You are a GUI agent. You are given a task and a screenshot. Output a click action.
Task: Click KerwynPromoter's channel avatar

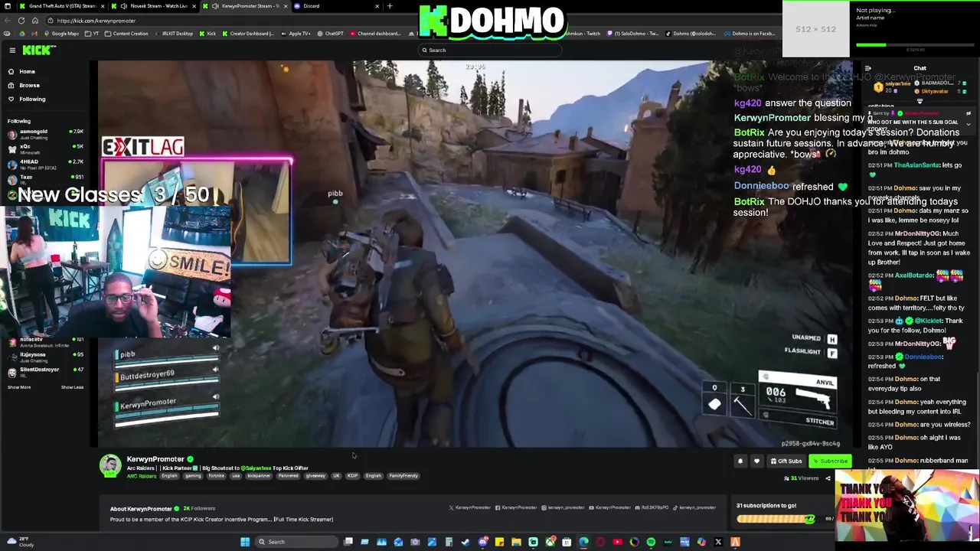click(x=110, y=465)
